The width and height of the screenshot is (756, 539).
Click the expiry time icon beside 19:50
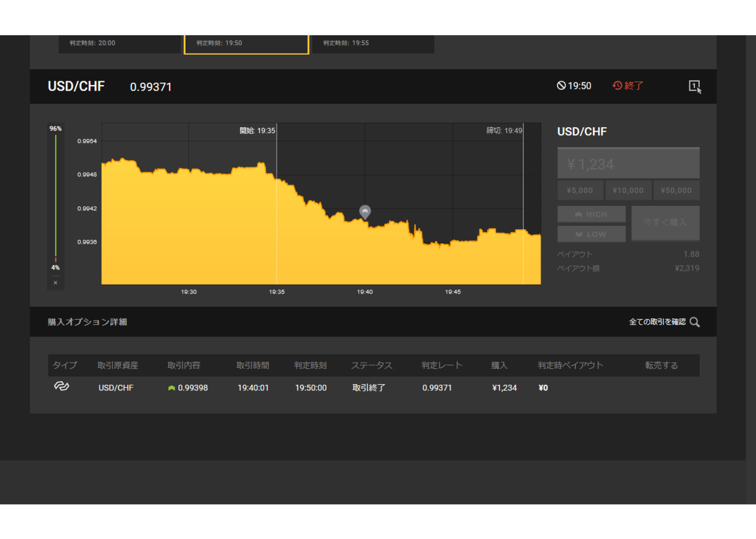tap(561, 86)
